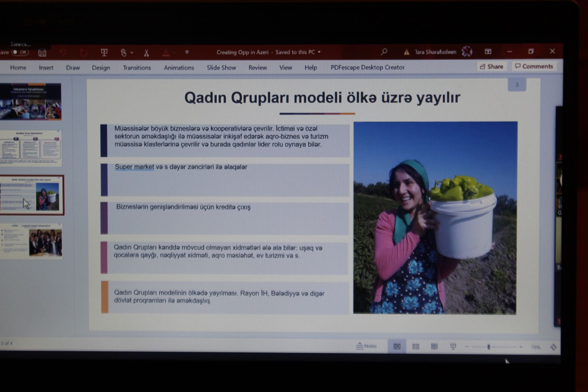
Task: Switch to Slide Sorter view
Action: click(415, 347)
